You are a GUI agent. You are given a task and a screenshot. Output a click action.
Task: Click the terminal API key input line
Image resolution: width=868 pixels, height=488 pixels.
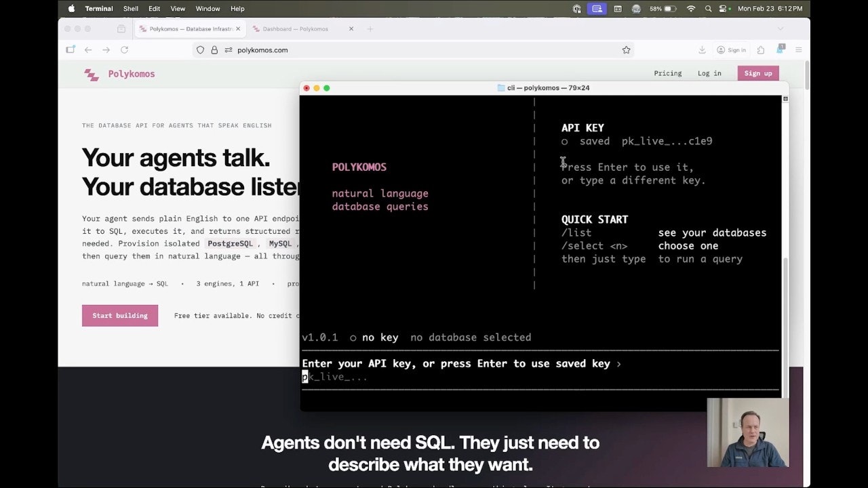540,377
